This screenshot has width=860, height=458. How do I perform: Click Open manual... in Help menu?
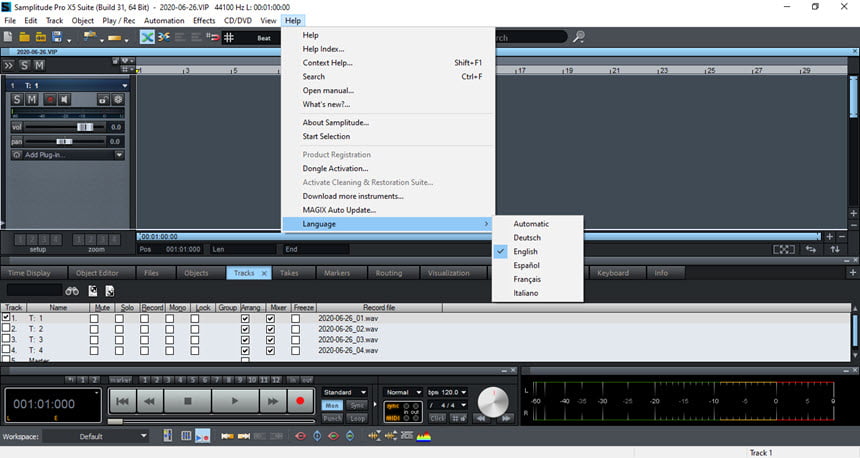coord(328,91)
